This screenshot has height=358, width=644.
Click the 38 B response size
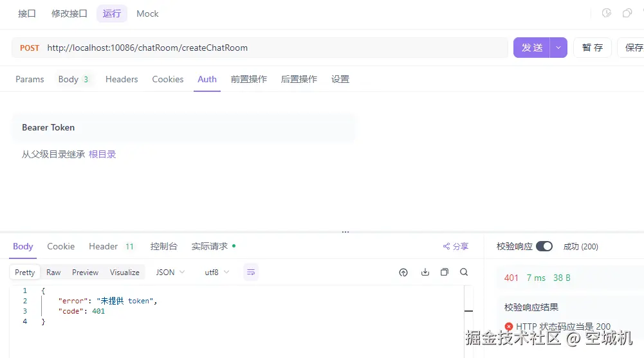click(562, 278)
